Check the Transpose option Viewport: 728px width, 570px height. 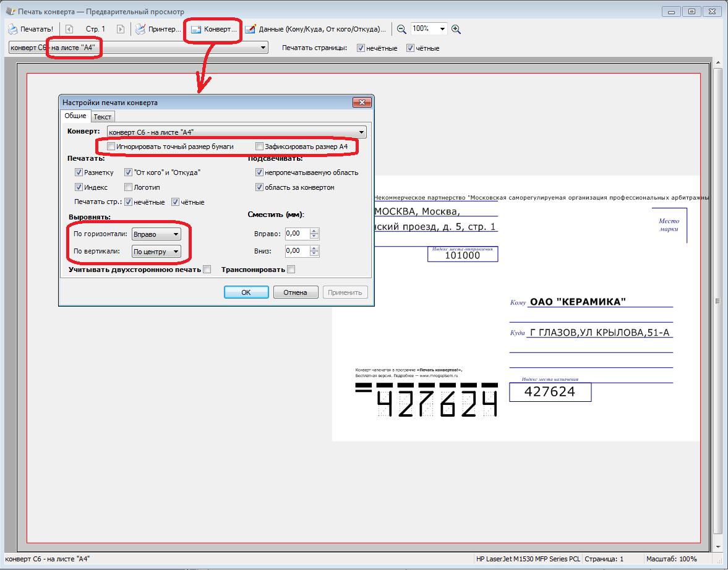[x=291, y=270]
